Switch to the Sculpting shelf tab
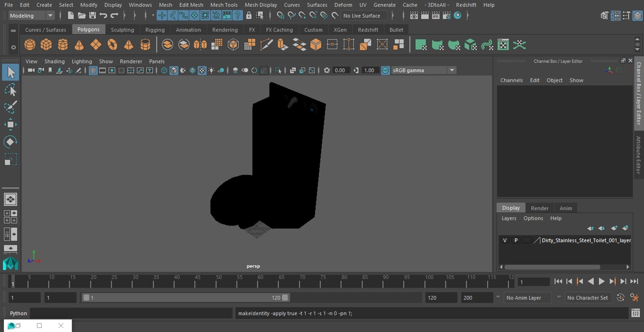 tap(122, 29)
